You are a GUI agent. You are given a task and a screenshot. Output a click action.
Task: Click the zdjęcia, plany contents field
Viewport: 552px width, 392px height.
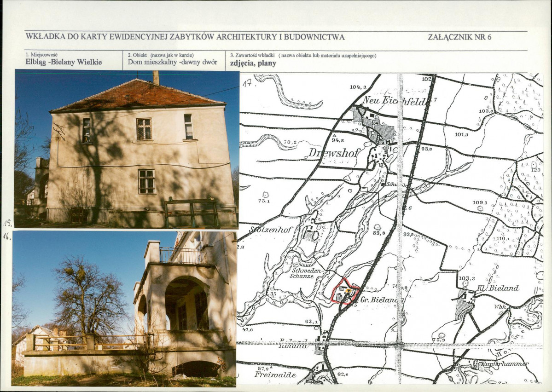253,63
